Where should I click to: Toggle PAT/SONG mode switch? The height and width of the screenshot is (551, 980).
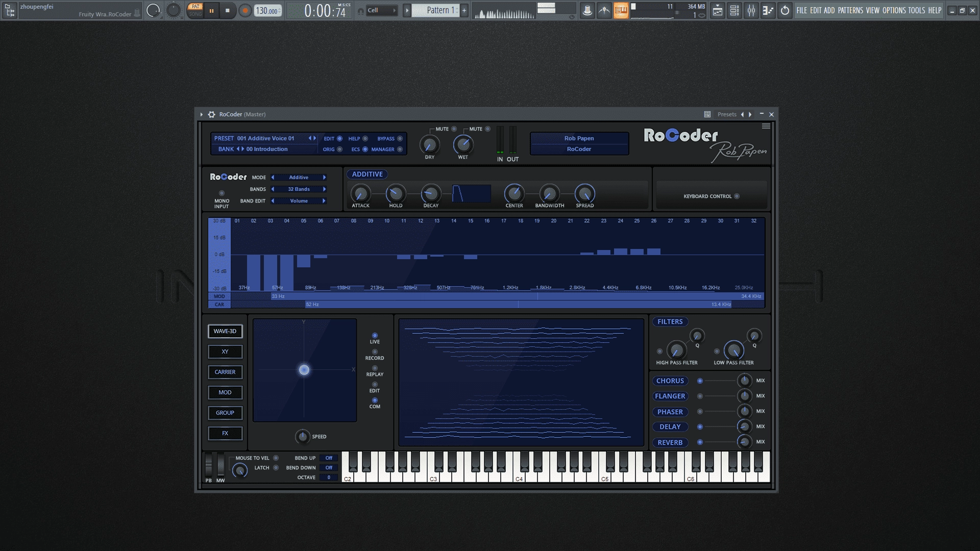(195, 10)
